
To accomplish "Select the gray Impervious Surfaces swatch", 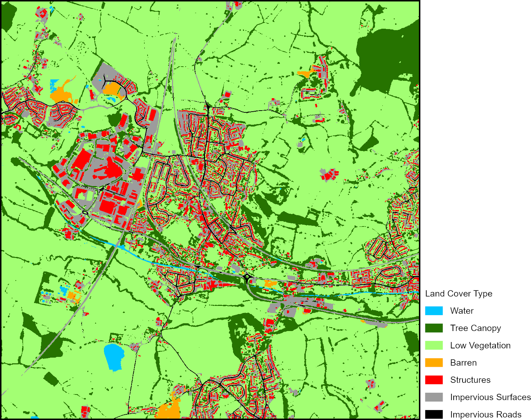I will click(434, 397).
